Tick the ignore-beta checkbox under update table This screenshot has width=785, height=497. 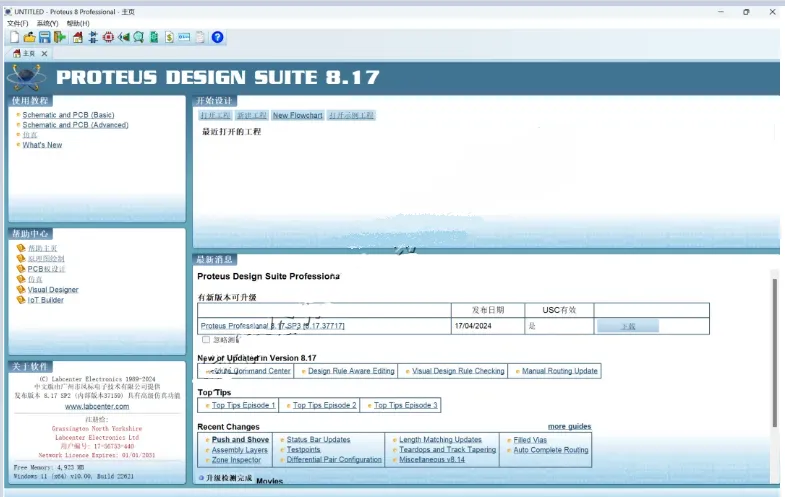pos(206,339)
